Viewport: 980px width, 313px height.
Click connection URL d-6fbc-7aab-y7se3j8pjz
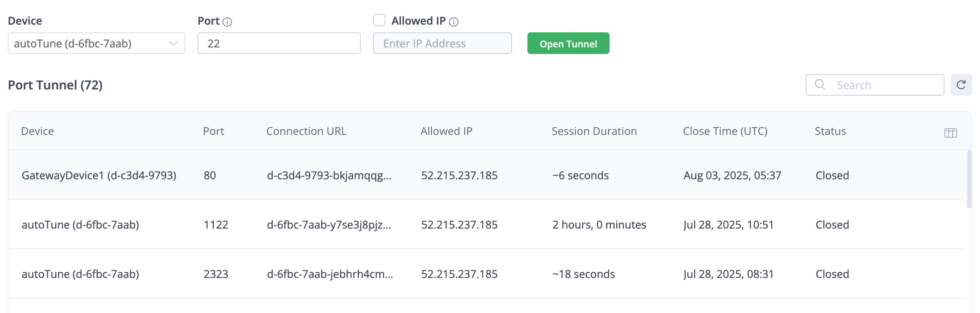(329, 225)
